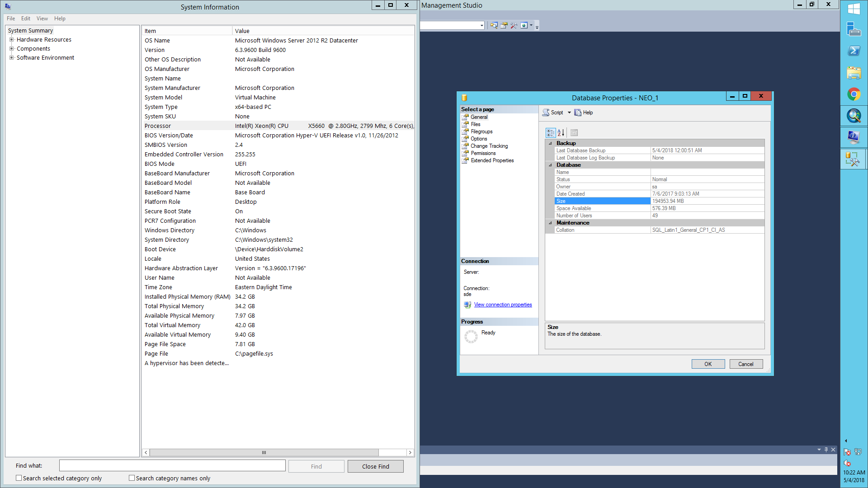Click Cancel in Database Properties
The width and height of the screenshot is (868, 488).
click(746, 364)
